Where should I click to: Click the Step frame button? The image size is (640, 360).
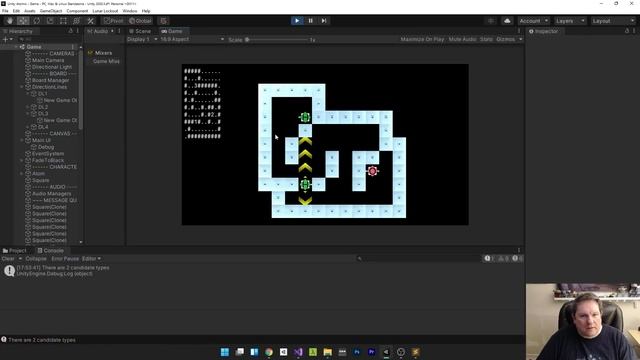pyautogui.click(x=324, y=21)
